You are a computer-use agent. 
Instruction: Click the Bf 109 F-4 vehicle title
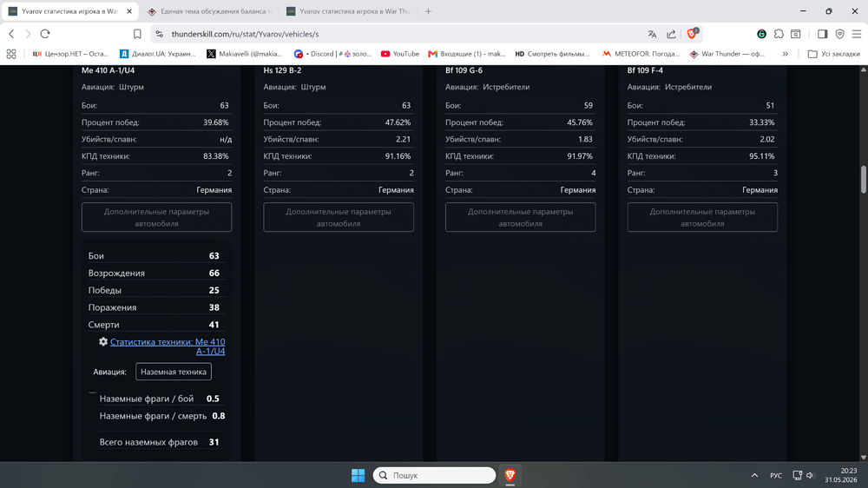click(645, 70)
